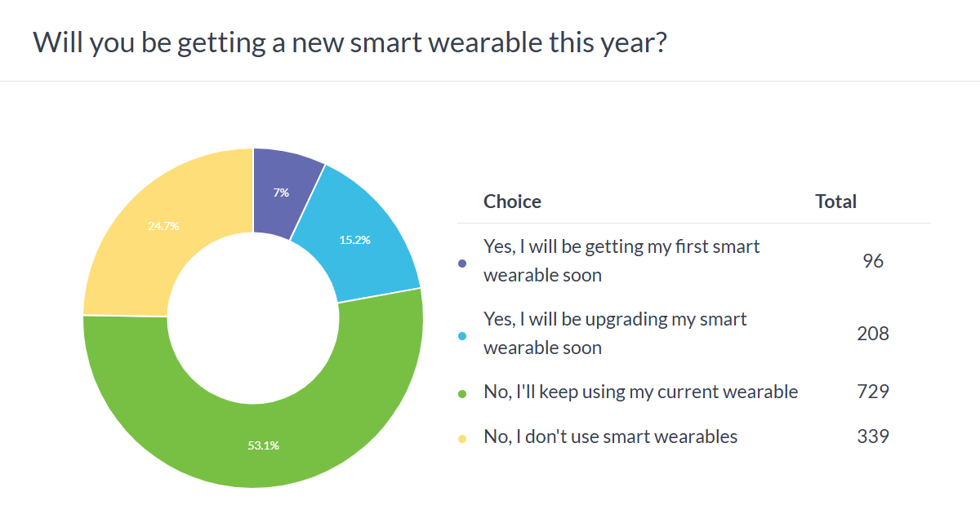Click the blue legend dot
Screen dimensions: 980x514
pos(462,335)
